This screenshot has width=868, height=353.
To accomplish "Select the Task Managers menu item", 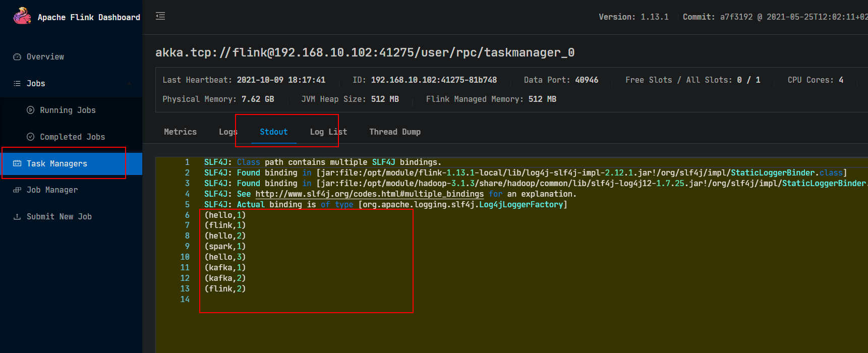I will 71,163.
